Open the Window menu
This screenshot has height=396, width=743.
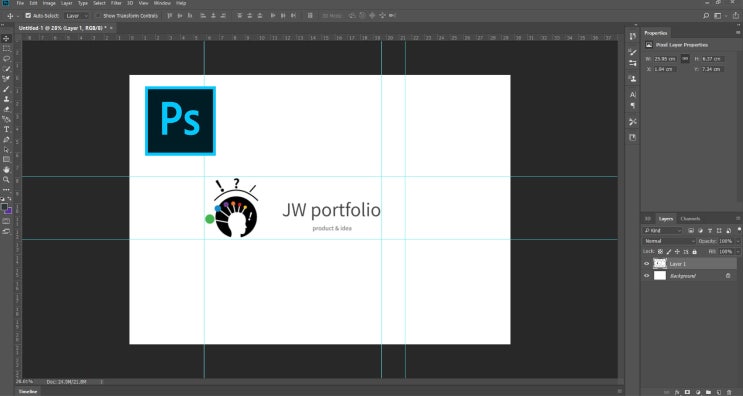tap(163, 3)
